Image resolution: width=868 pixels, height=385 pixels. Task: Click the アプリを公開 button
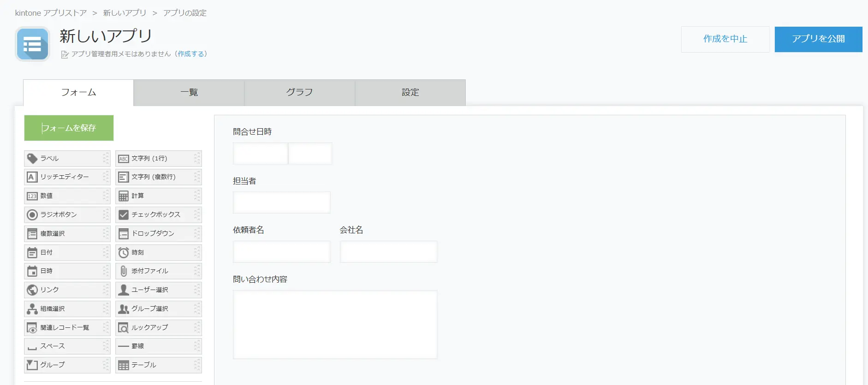(x=818, y=39)
